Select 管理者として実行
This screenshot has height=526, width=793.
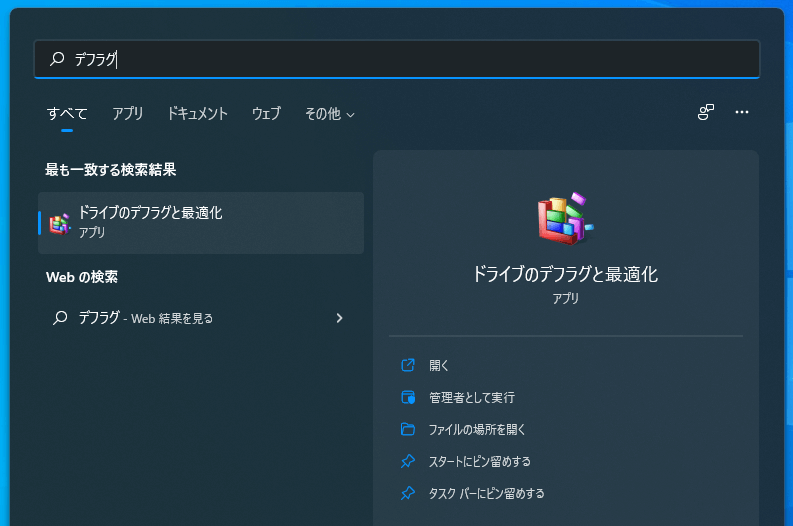pyautogui.click(x=472, y=398)
